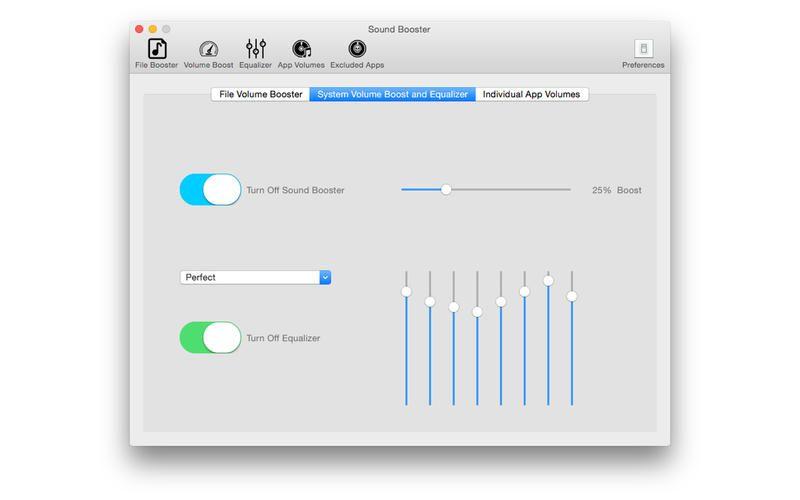Toggle the green Equalizer switch

[210, 338]
